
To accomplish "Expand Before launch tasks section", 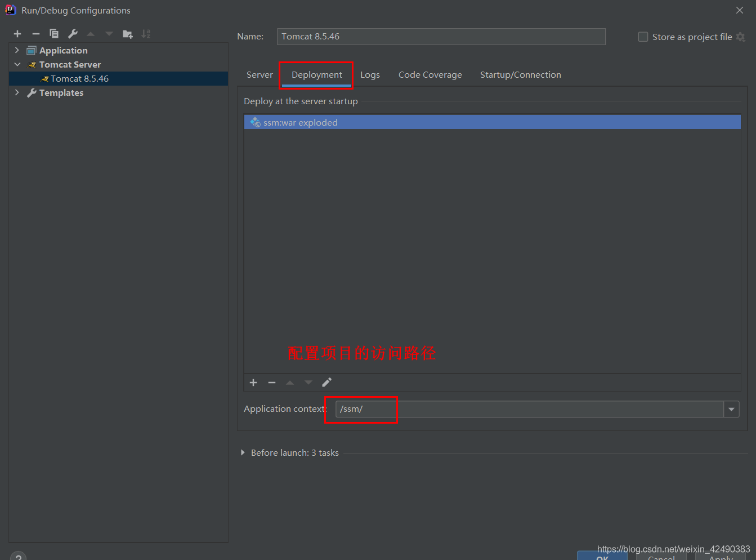I will click(243, 452).
